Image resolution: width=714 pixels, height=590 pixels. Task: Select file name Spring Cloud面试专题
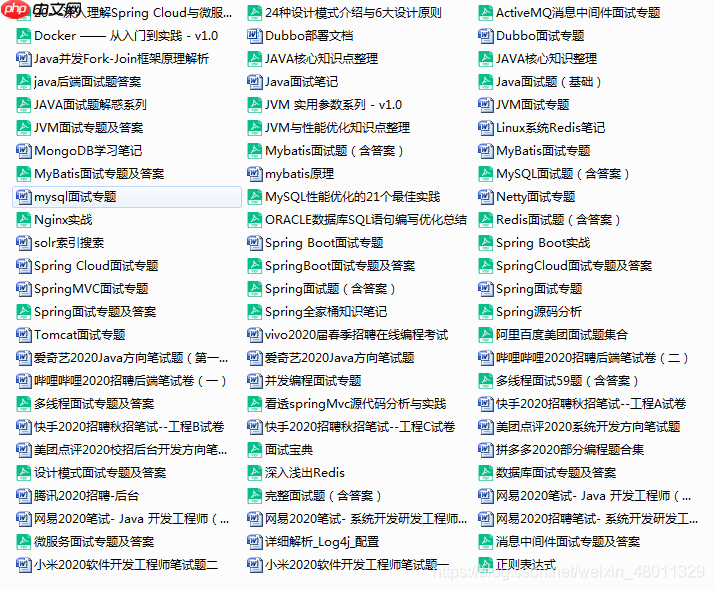96,266
